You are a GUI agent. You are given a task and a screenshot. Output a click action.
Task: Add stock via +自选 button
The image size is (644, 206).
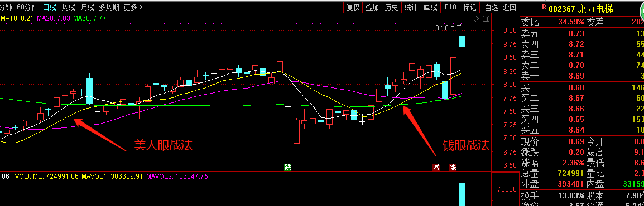click(x=489, y=7)
